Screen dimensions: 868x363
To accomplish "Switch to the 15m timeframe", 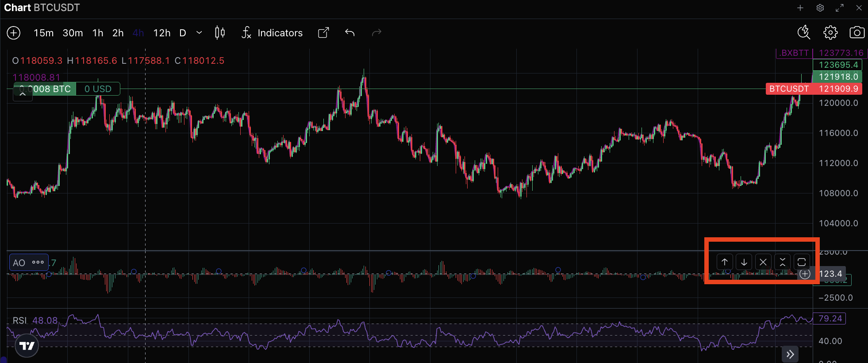I will click(43, 33).
